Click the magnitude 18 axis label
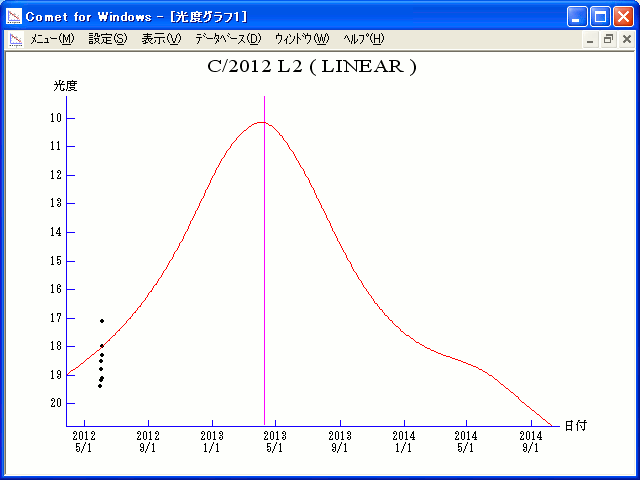 pos(56,346)
